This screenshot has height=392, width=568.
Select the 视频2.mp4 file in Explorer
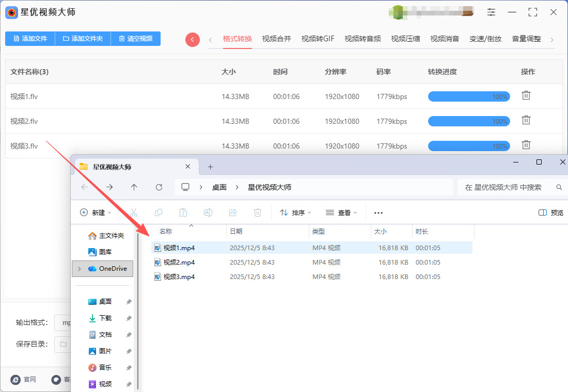pos(179,263)
